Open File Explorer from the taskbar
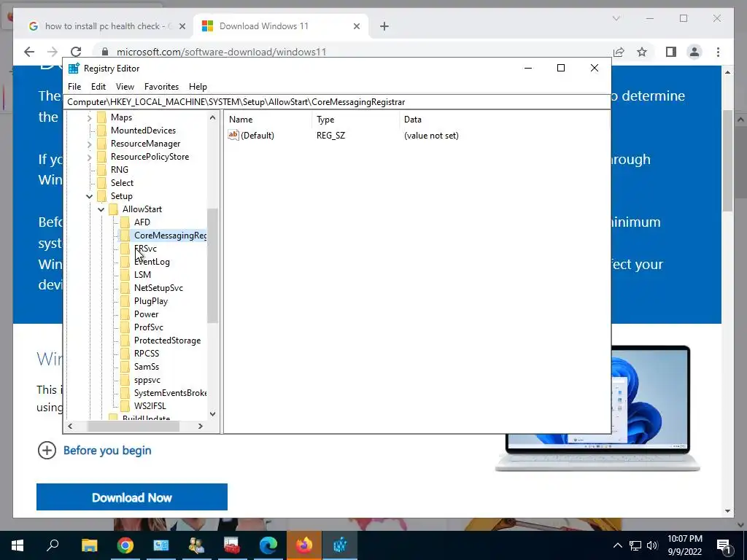The height and width of the screenshot is (560, 747). point(89,545)
